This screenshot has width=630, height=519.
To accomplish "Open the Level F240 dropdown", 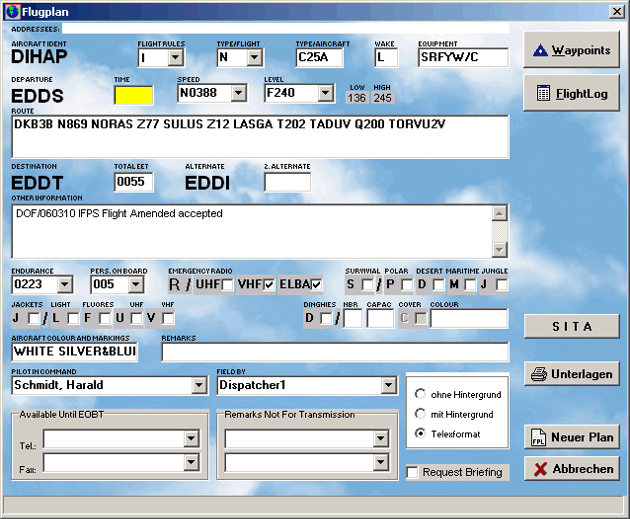I will [325, 94].
